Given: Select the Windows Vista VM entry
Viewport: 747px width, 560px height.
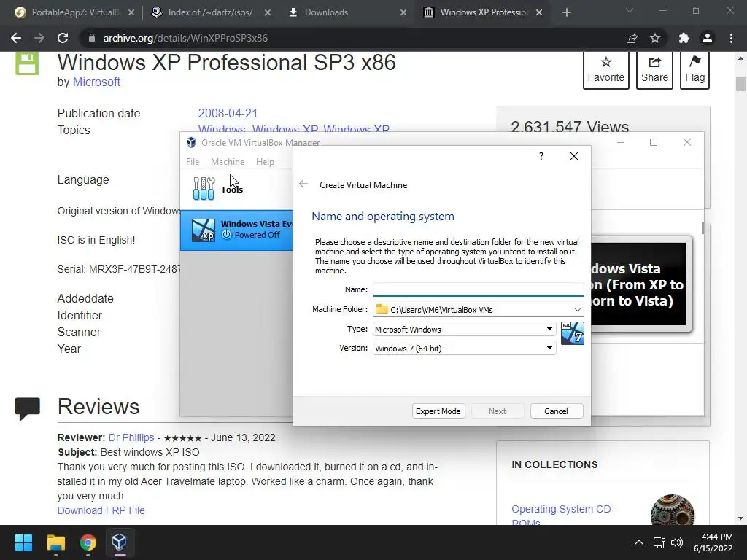Looking at the screenshot, I should (x=237, y=230).
